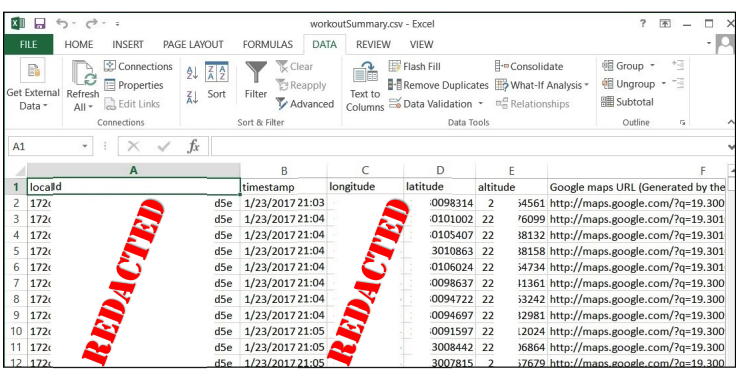The image size is (742, 380).
Task: Open the FILE tab
Action: coord(28,44)
